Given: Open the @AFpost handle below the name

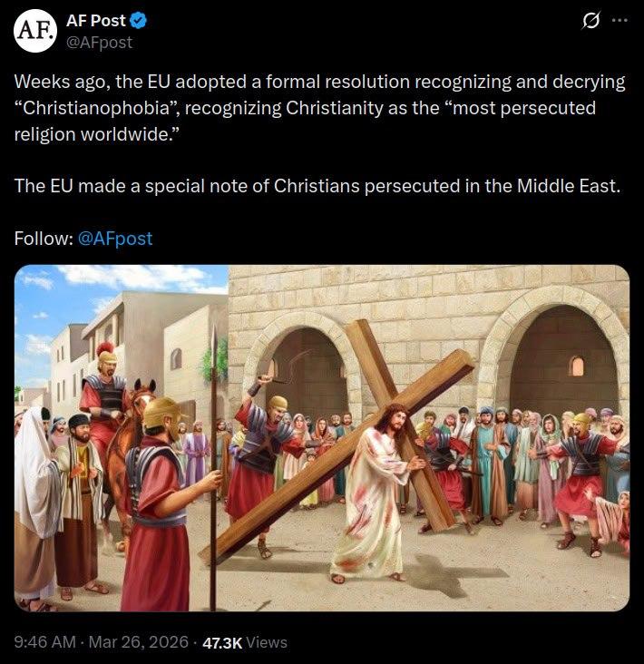Looking at the screenshot, I should click(98, 41).
